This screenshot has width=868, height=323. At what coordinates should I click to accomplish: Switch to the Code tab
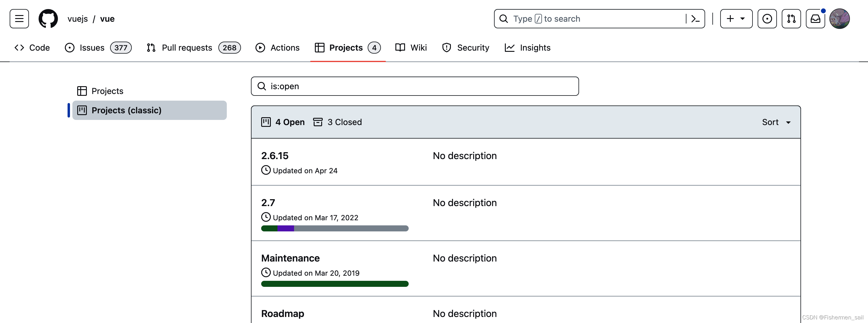(32, 47)
